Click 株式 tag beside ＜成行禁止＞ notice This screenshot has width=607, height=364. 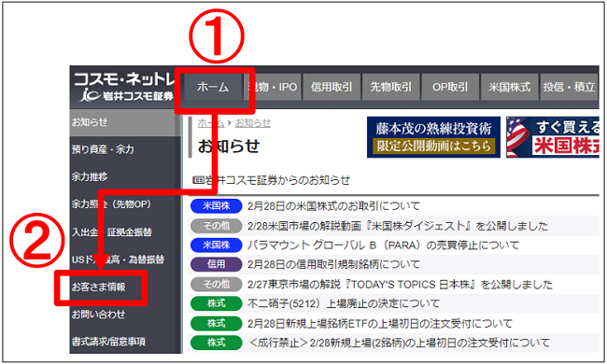(x=217, y=343)
